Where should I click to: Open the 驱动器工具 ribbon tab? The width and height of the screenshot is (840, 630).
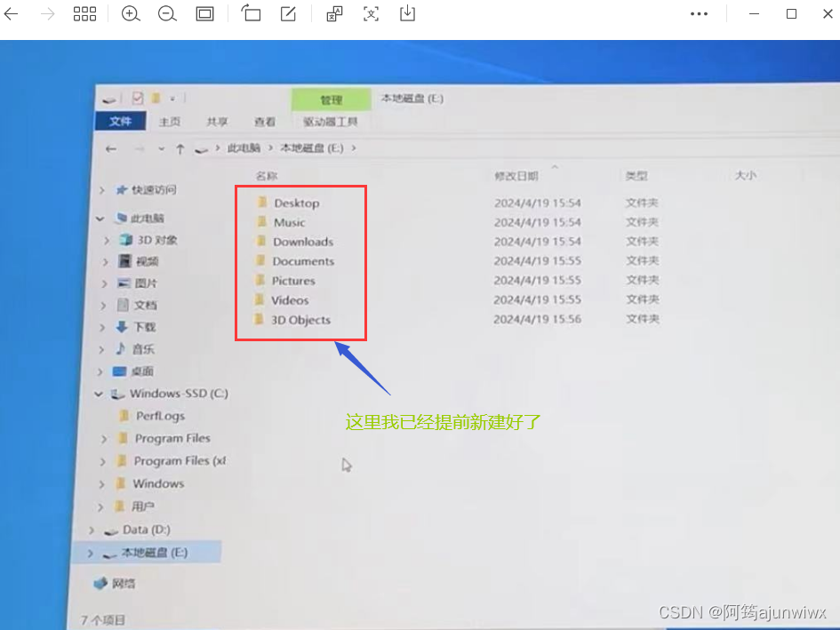coord(330,122)
